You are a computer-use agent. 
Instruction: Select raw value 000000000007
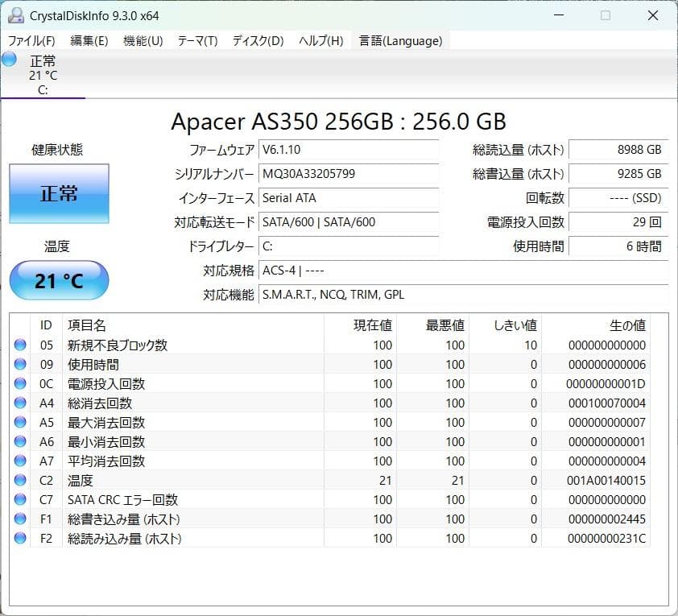[606, 422]
